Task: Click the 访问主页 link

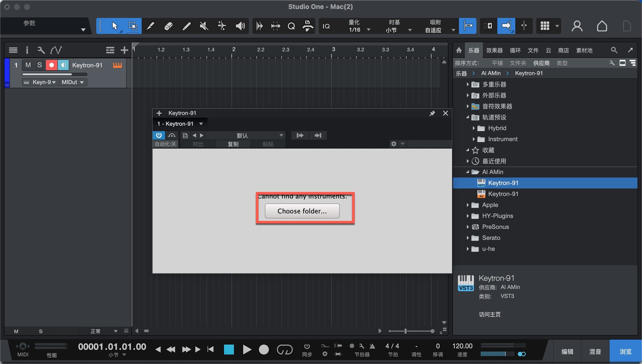Action: click(x=490, y=314)
